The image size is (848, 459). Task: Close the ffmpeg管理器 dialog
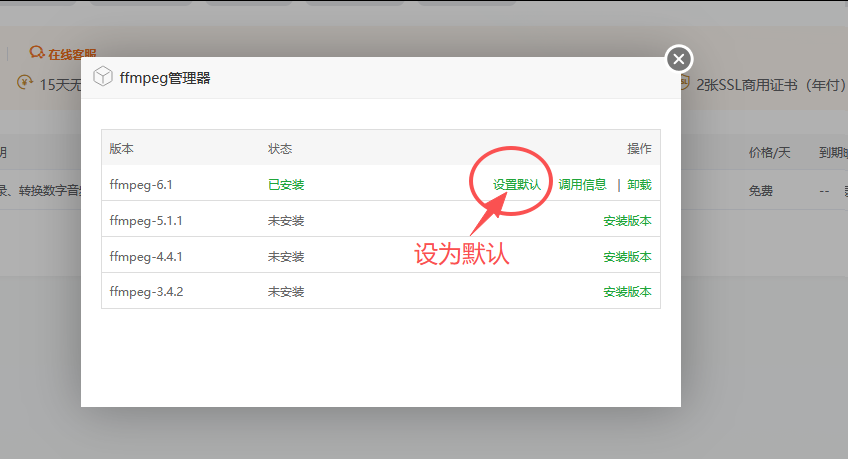tap(679, 59)
